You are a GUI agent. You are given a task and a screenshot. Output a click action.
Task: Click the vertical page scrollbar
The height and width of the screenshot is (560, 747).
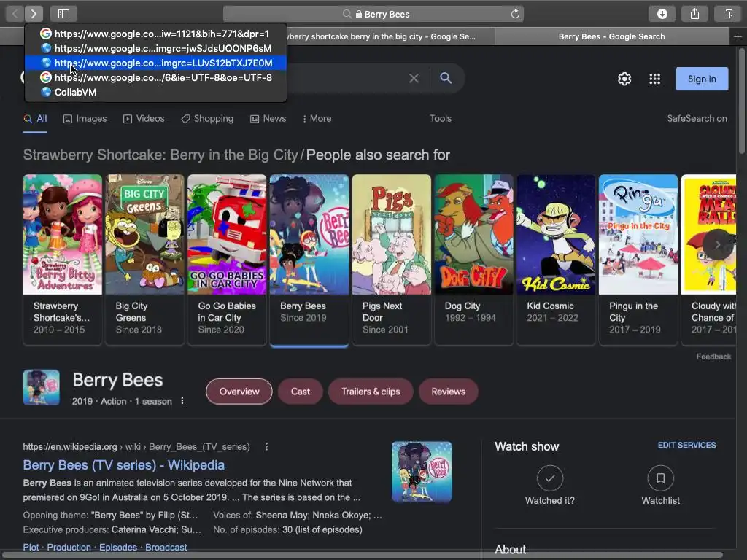(741, 101)
